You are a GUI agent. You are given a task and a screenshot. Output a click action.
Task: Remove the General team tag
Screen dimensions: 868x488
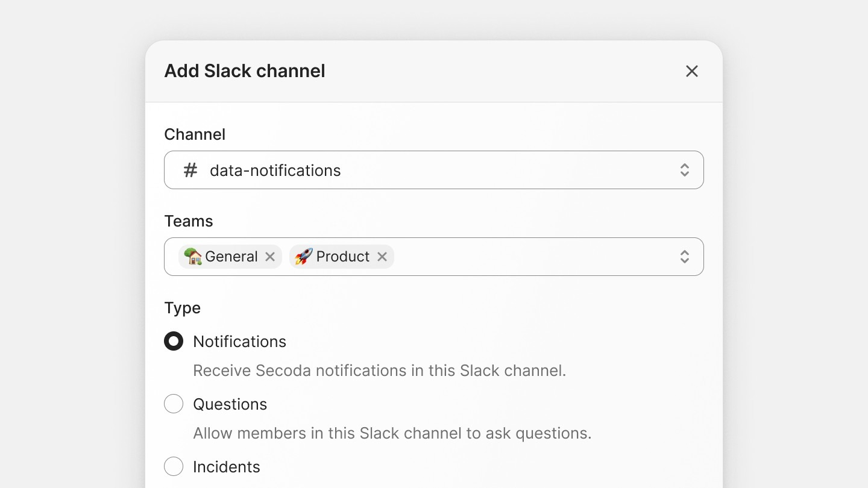270,257
